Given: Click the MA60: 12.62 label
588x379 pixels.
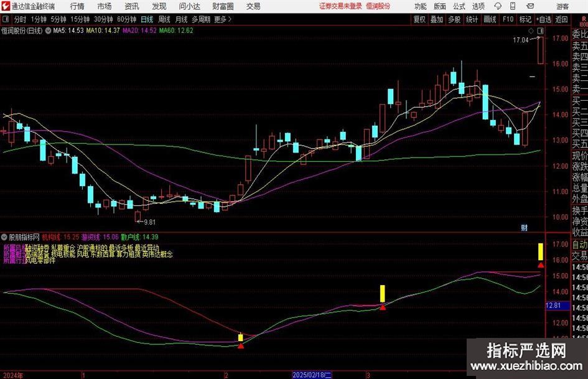Looking at the screenshot, I should (176, 30).
